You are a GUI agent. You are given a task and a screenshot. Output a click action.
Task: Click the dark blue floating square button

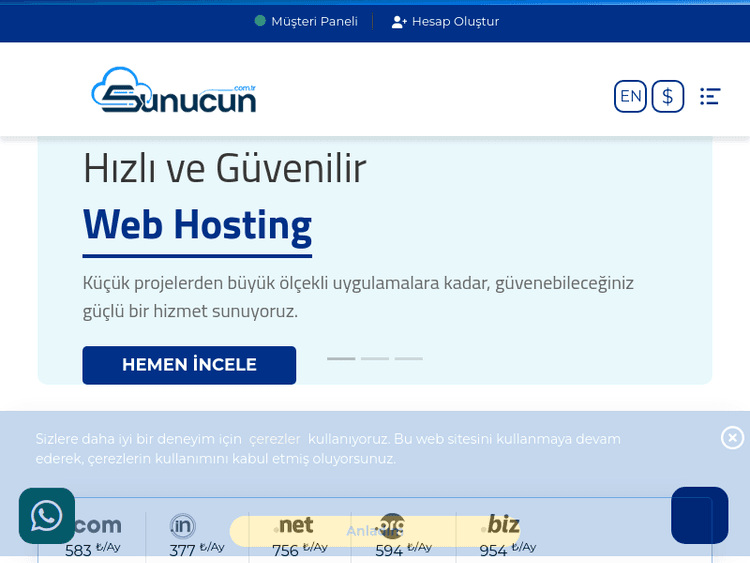pyautogui.click(x=699, y=515)
